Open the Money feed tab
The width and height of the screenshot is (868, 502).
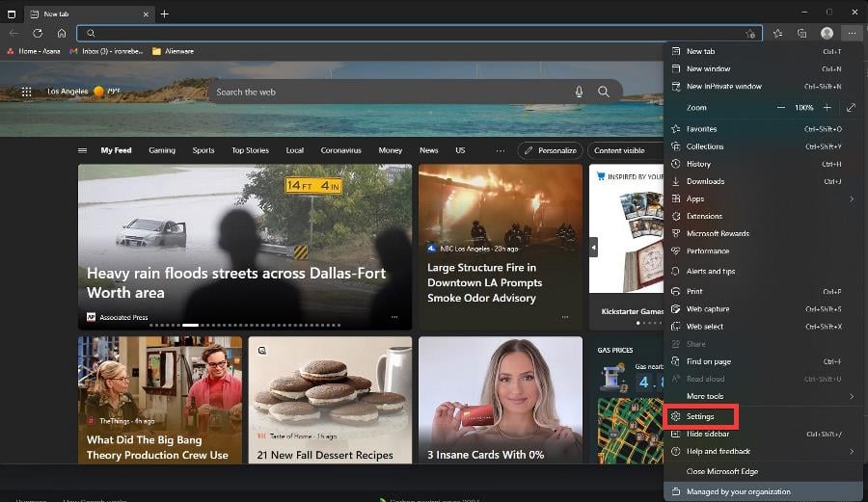[x=391, y=150]
